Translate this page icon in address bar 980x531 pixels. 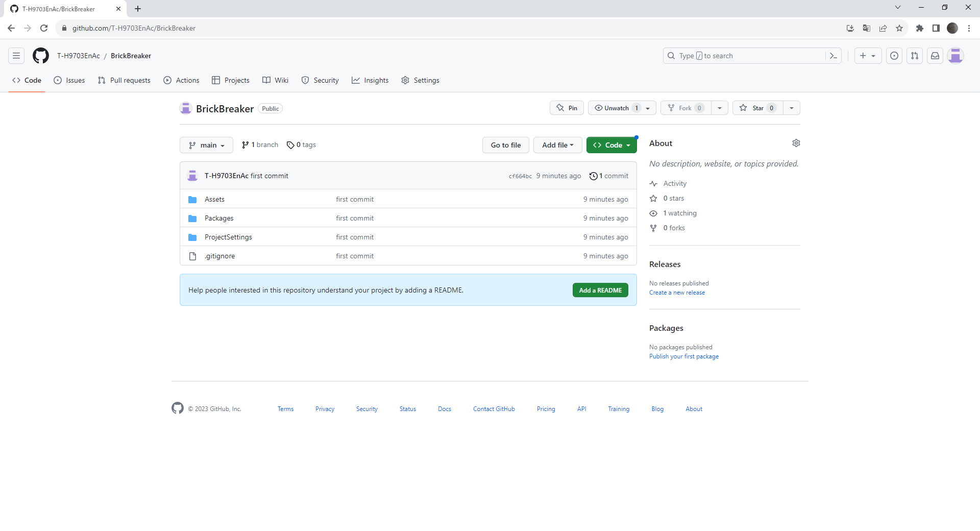pos(867,28)
